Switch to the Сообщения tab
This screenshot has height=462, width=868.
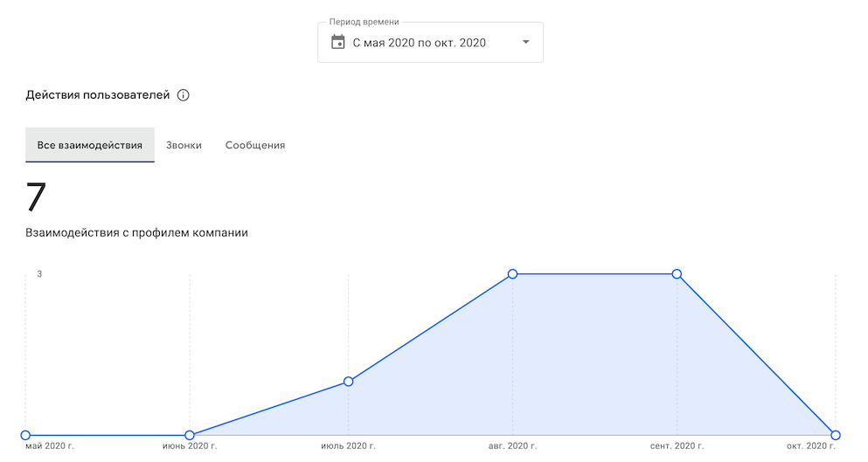255,145
